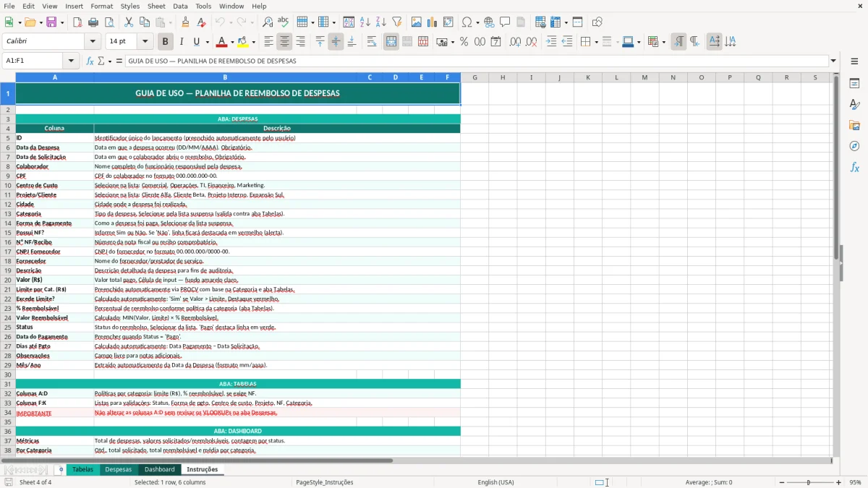This screenshot has width=868, height=488.
Task: Click the Print icon
Action: [93, 22]
